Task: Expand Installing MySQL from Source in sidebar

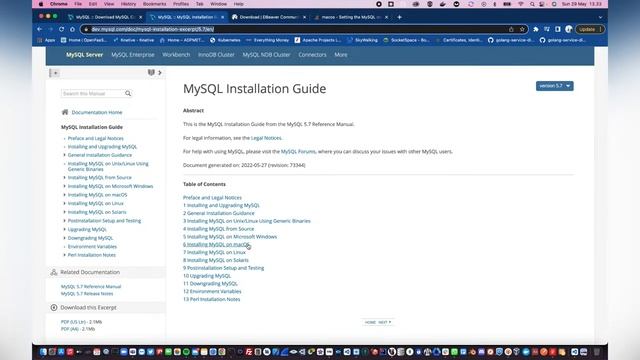Action: point(64,178)
